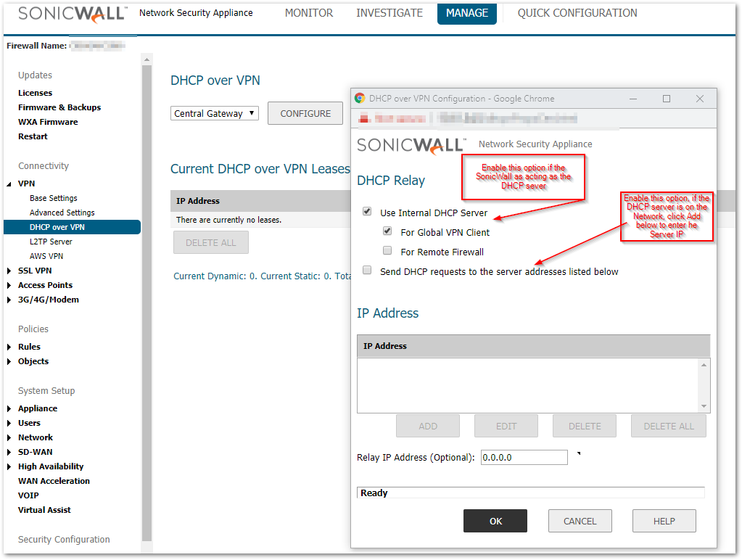
Task: Switch to the MONITOR tab
Action: coord(309,13)
